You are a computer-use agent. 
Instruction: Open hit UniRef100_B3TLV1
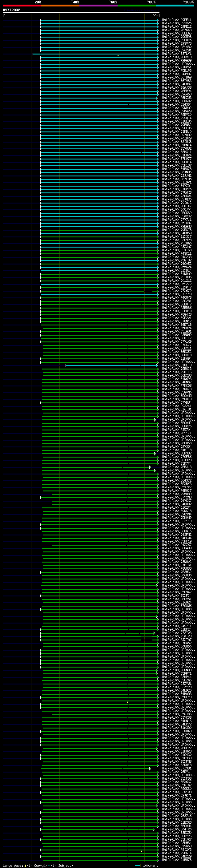point(176,54)
